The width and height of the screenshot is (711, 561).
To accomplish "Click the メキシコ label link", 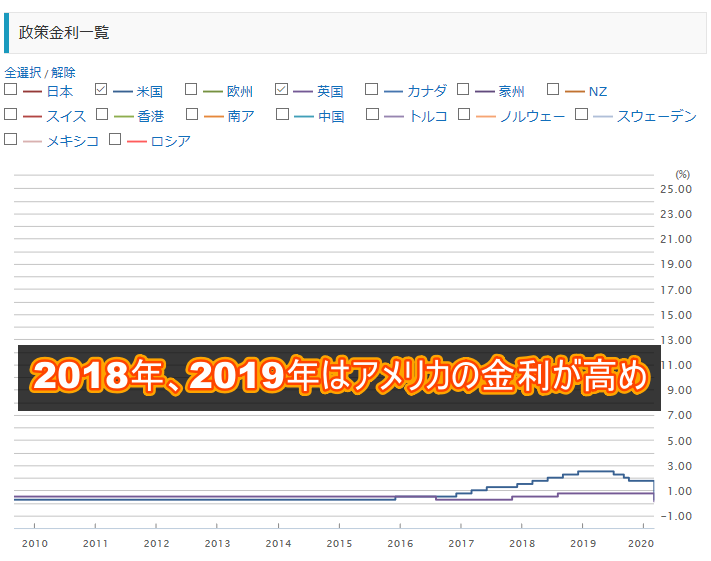I will [x=73, y=141].
